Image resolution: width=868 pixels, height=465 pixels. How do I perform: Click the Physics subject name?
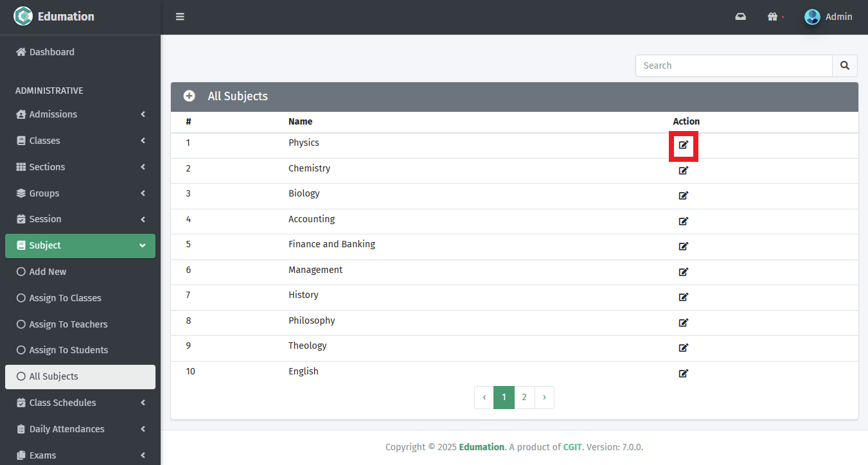click(304, 143)
